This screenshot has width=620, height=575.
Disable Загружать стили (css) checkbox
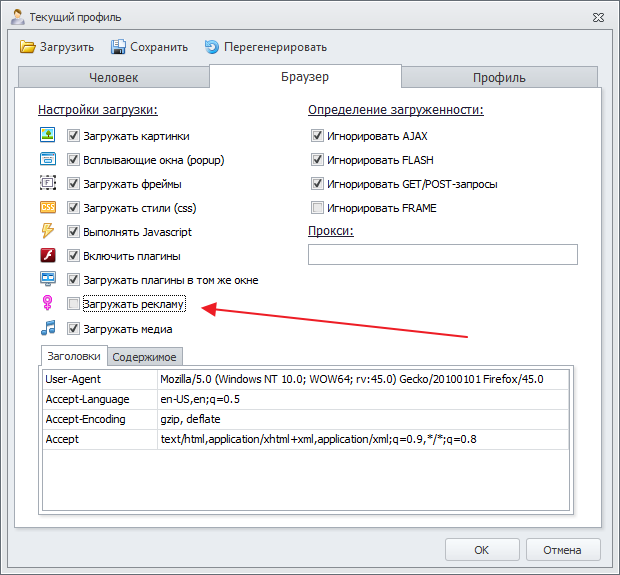click(x=73, y=208)
